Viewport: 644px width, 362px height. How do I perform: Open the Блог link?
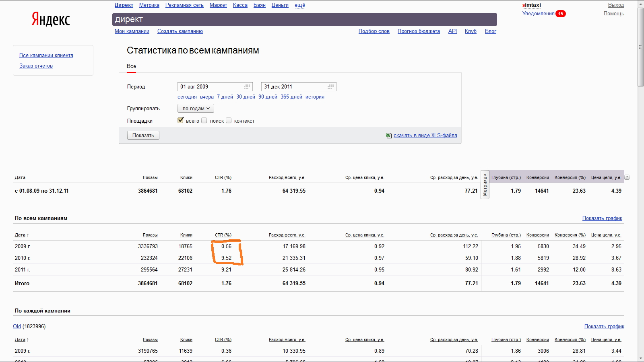[491, 31]
